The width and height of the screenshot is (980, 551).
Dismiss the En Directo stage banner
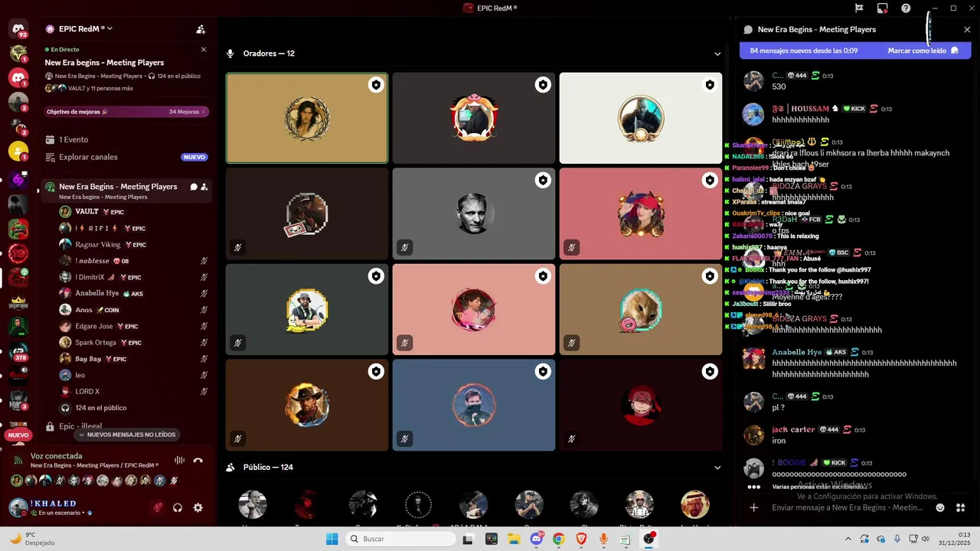point(204,49)
